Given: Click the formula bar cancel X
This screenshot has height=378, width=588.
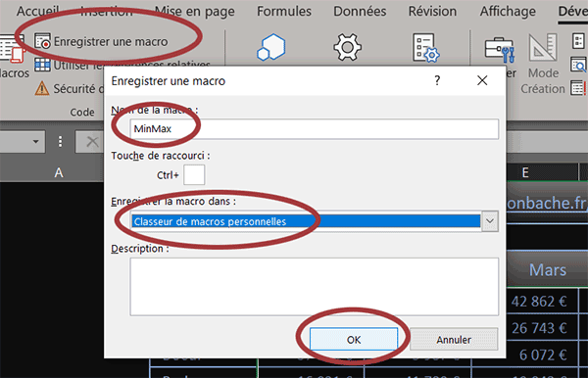Looking at the screenshot, I should tap(92, 142).
